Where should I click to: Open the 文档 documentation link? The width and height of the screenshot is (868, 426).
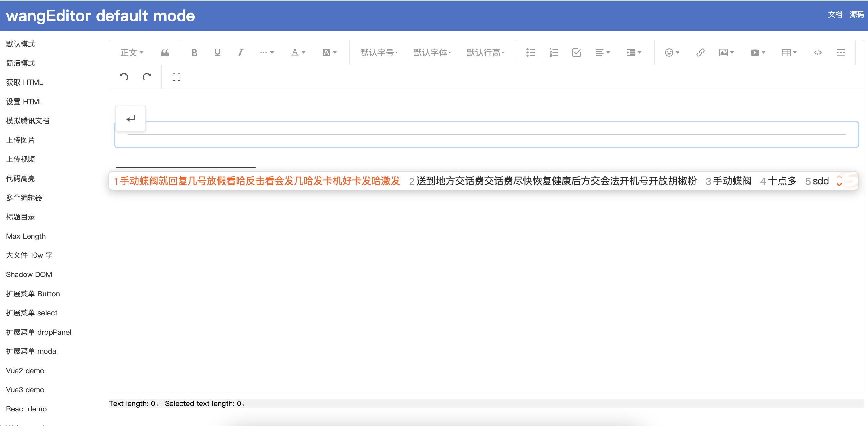tap(835, 15)
